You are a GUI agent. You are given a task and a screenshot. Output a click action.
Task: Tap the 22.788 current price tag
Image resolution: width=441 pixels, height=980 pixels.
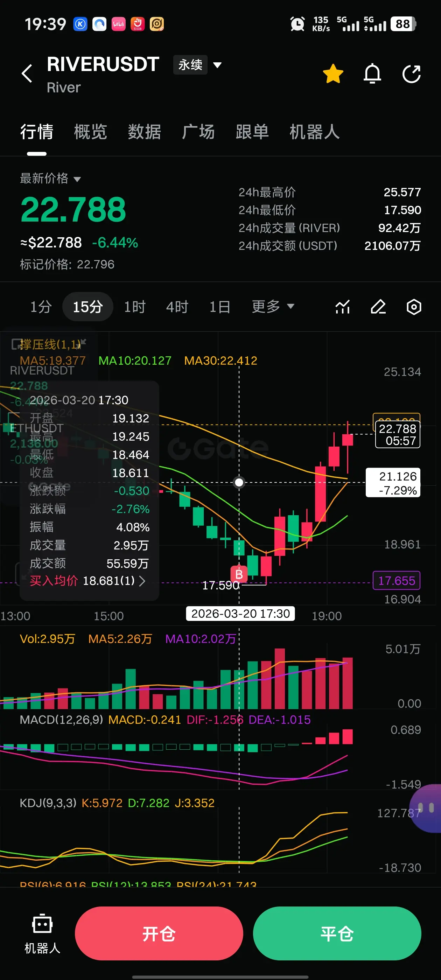[x=398, y=434]
